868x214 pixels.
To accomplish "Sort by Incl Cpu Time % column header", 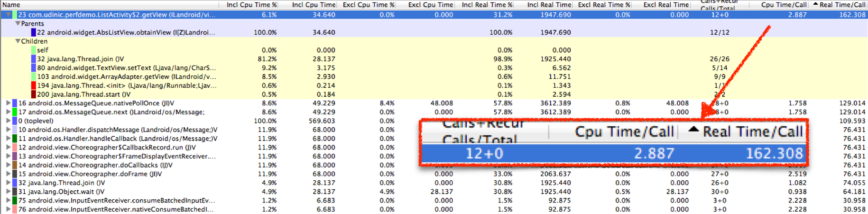I will click(251, 5).
